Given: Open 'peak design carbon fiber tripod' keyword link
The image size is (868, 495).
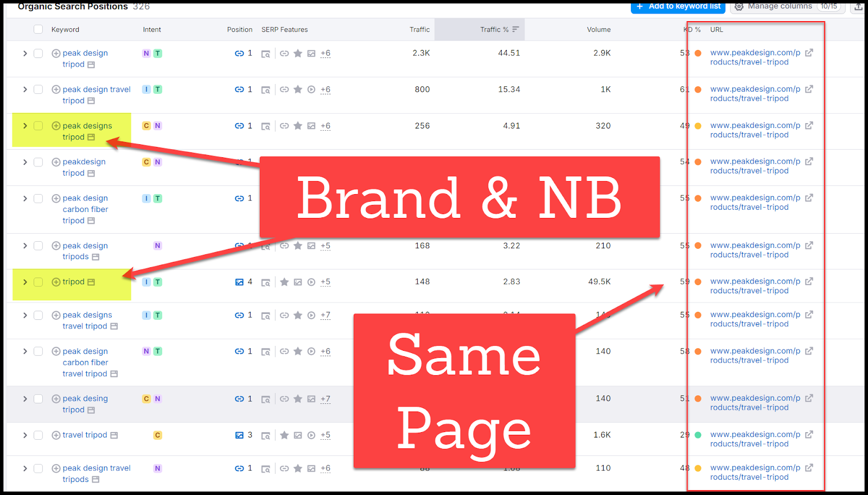Looking at the screenshot, I should point(85,209).
